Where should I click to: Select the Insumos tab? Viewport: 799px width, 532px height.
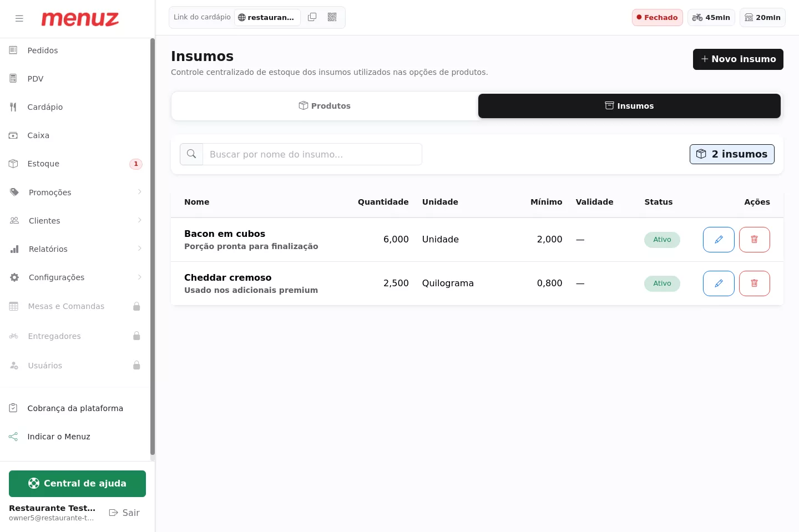pyautogui.click(x=629, y=106)
